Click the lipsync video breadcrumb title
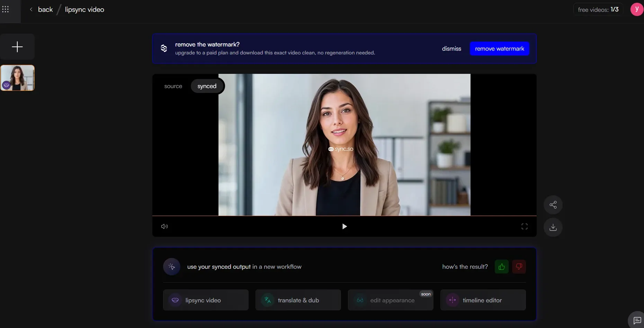This screenshot has height=328, width=644. pos(84,10)
